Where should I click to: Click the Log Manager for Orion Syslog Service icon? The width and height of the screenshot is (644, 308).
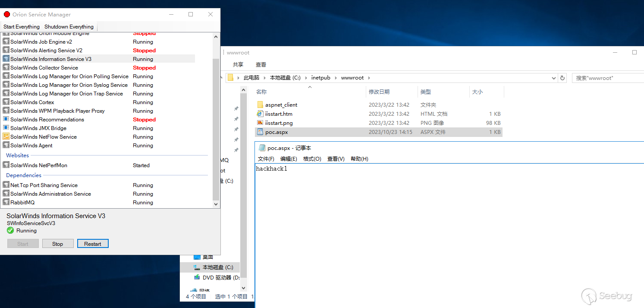(x=6, y=85)
